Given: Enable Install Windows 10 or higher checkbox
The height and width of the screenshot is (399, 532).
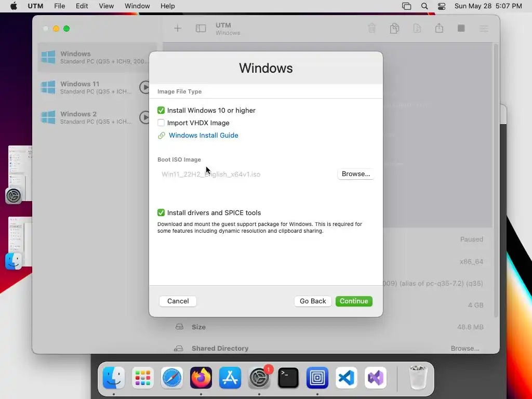Looking at the screenshot, I should [x=161, y=110].
